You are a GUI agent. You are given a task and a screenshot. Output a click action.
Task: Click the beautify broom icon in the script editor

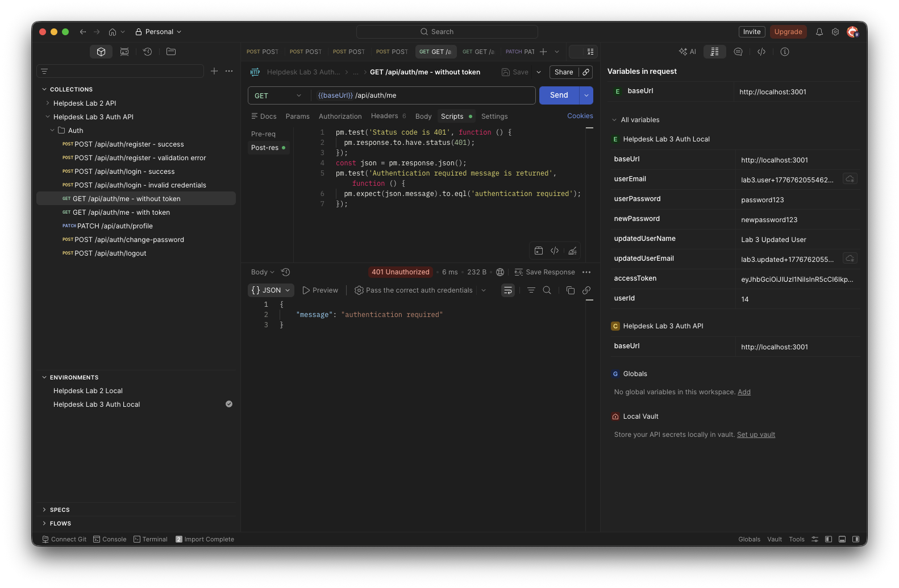[572, 251]
